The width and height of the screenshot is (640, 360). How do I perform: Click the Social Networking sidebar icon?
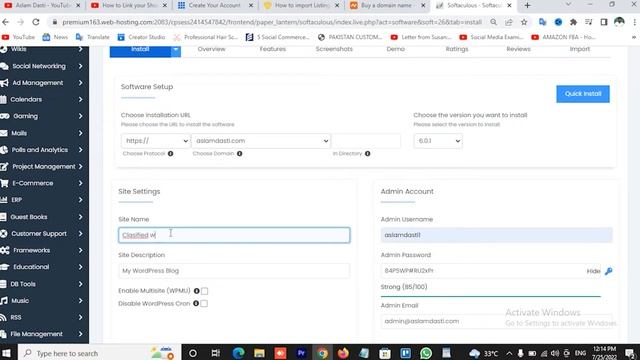tap(4, 66)
